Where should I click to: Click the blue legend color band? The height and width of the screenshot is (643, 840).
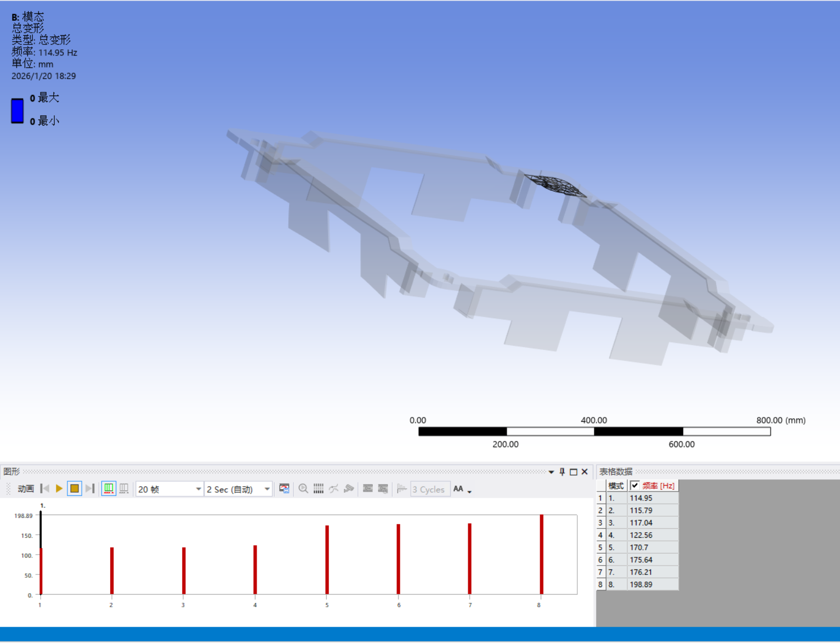[18, 111]
